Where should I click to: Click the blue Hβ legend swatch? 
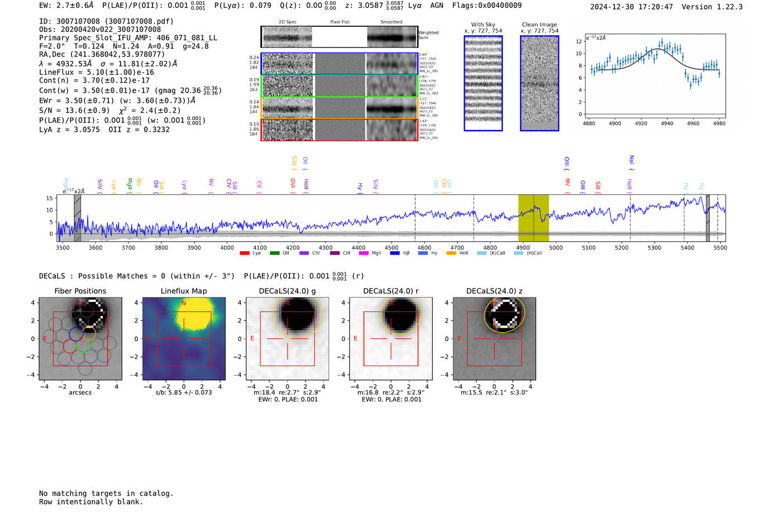click(x=395, y=253)
